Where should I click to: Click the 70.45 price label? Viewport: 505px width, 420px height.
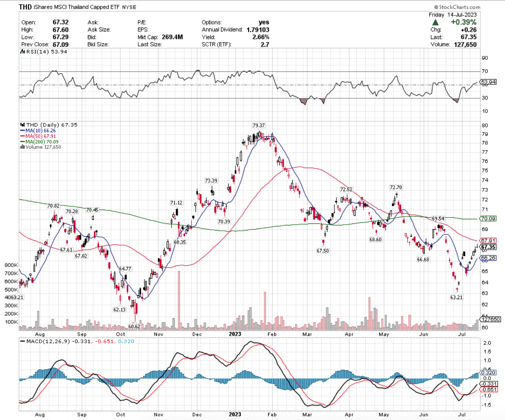click(x=92, y=210)
